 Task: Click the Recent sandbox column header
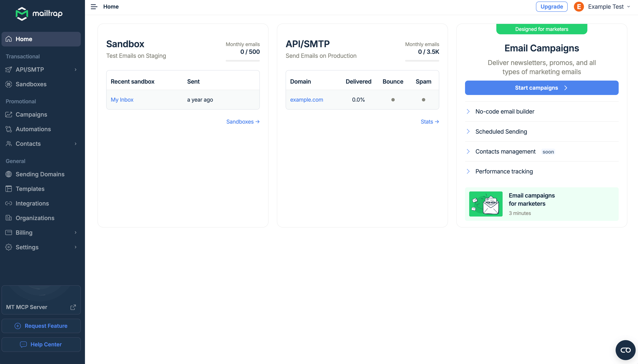coord(132,82)
